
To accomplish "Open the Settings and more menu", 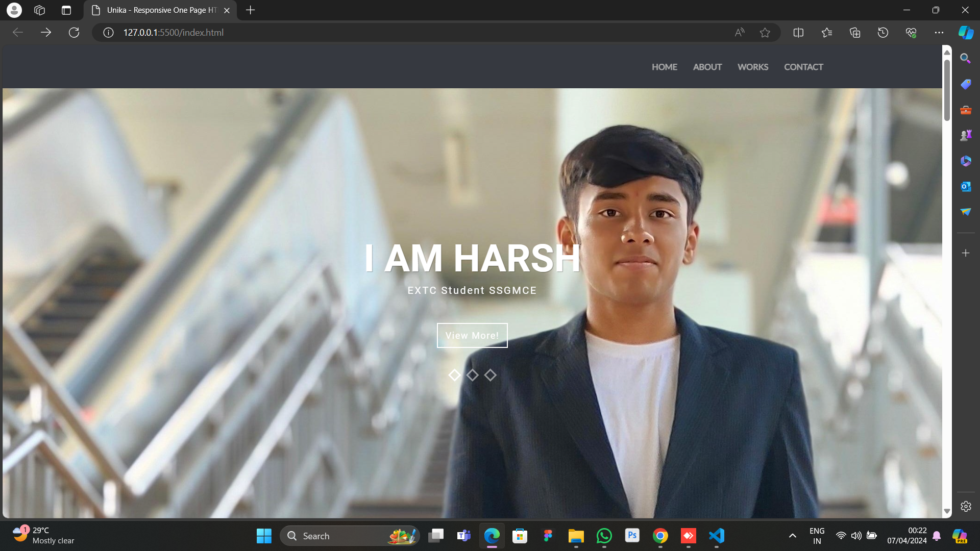I will (939, 33).
